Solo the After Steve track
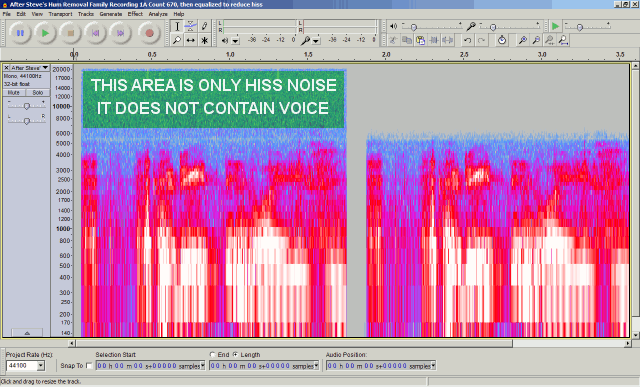The width and height of the screenshot is (640, 387). coord(38,93)
